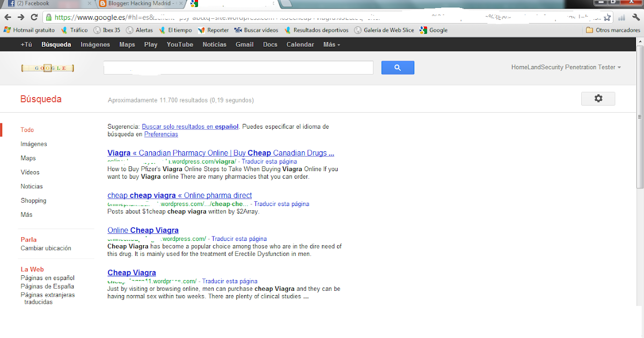Open the Reporter bookmark
This screenshot has width=644, height=338.
213,30
